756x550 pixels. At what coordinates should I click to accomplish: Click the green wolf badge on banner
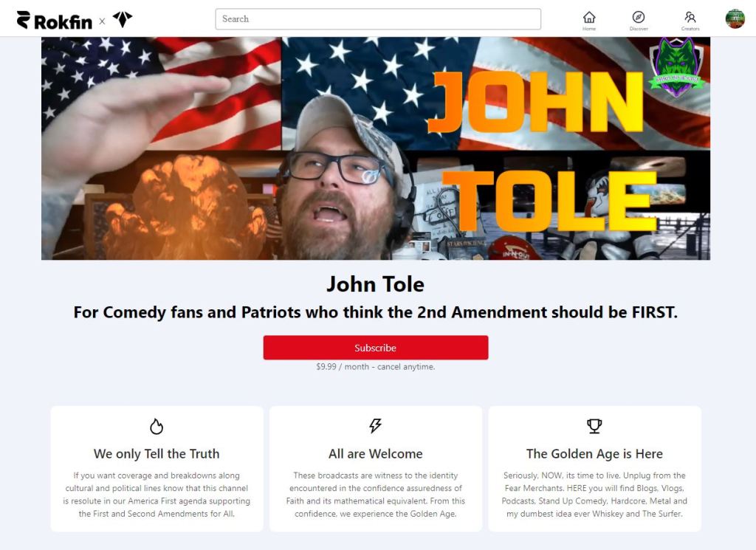point(676,66)
